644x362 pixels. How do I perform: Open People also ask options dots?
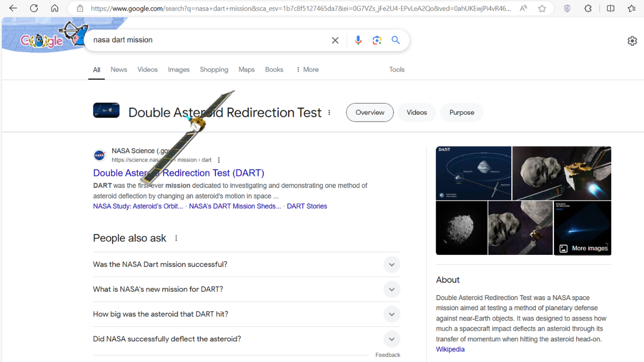pos(176,238)
